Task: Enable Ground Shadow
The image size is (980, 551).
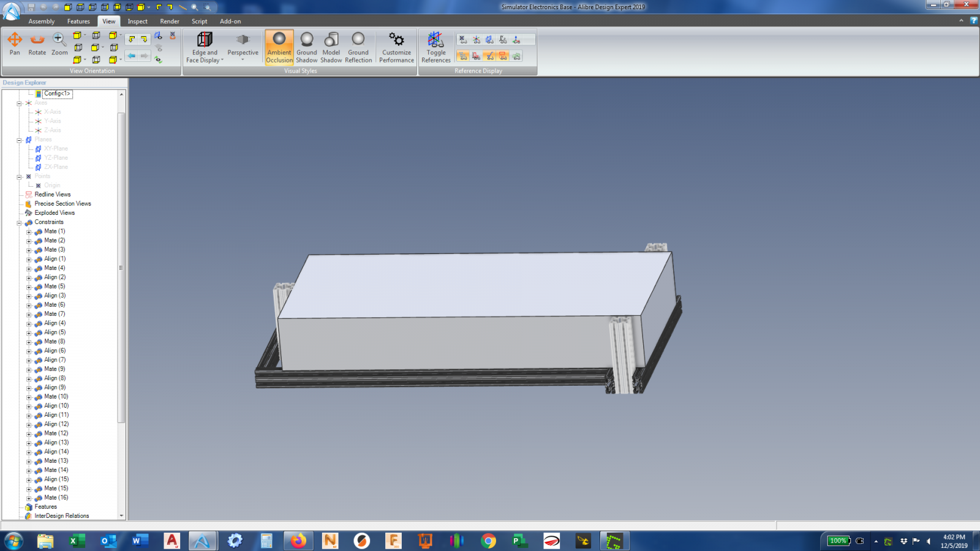Action: [x=307, y=47]
